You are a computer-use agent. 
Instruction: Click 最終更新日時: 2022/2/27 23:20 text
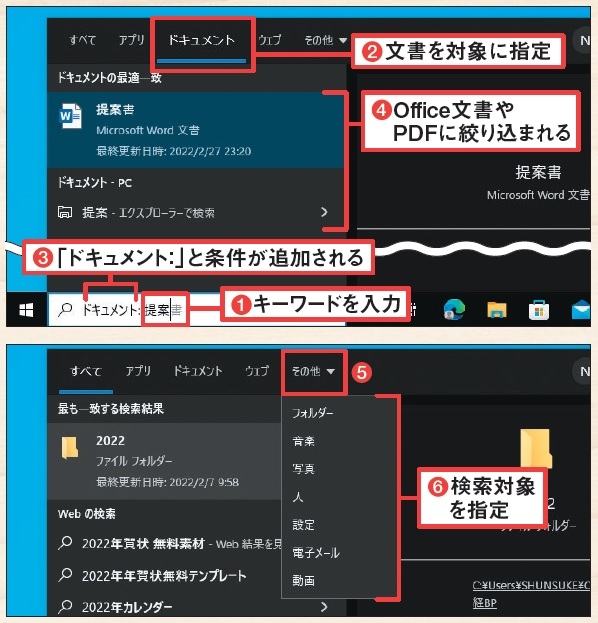tap(174, 151)
